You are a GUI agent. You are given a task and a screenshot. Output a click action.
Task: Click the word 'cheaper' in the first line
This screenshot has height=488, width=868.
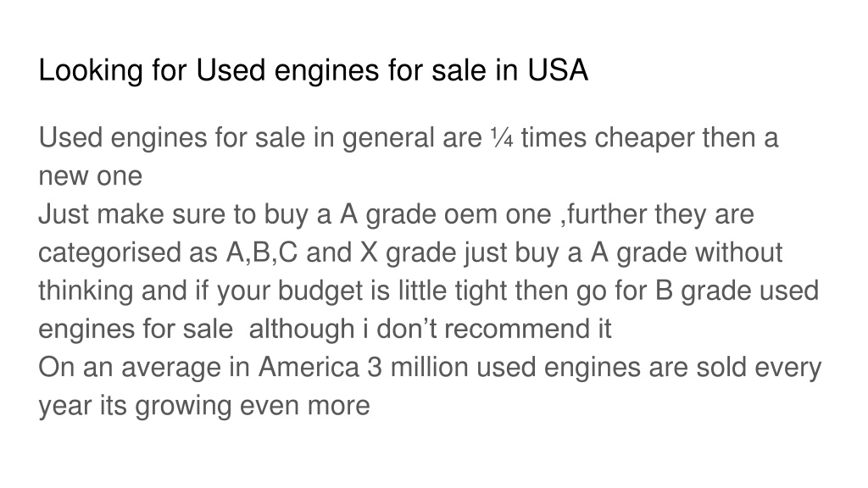644,138
